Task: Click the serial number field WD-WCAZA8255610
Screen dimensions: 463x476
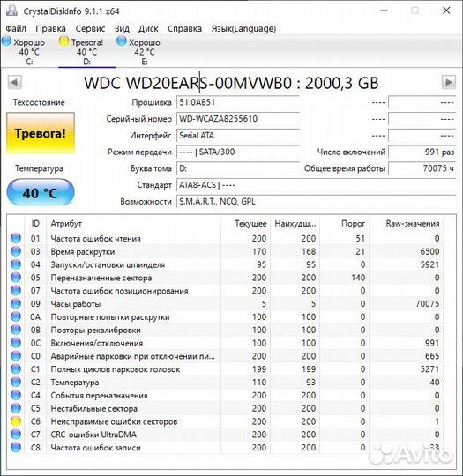Action: click(238, 119)
